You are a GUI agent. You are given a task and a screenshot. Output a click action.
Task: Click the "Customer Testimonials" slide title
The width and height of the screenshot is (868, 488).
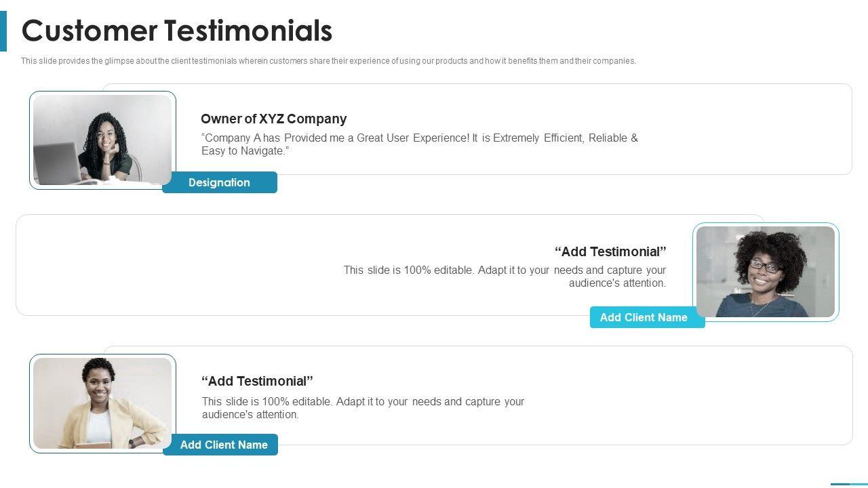pos(177,31)
